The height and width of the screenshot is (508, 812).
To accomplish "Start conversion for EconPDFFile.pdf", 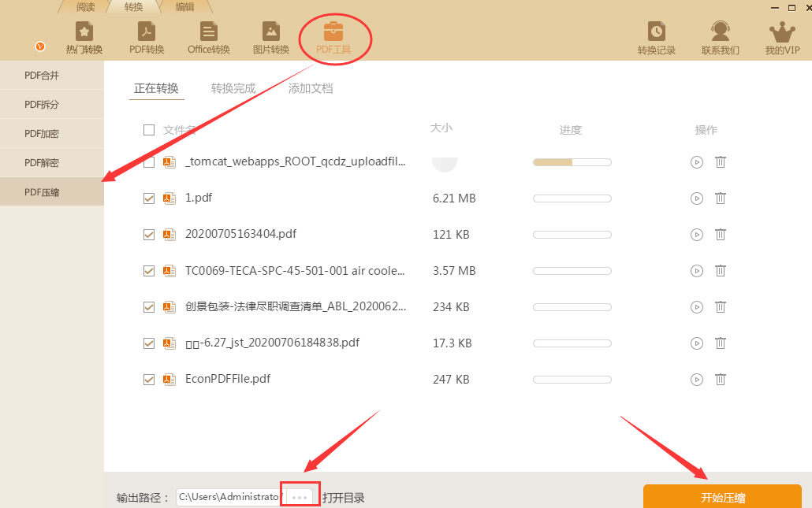I will tap(697, 380).
